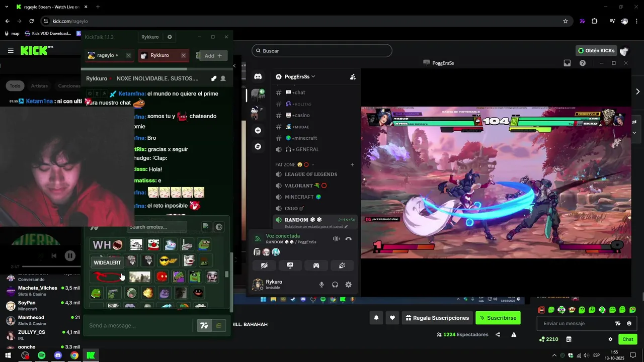Image resolution: width=644 pixels, height=362 pixels.
Task: Deafen Discord headphones toggle
Action: coord(335,285)
